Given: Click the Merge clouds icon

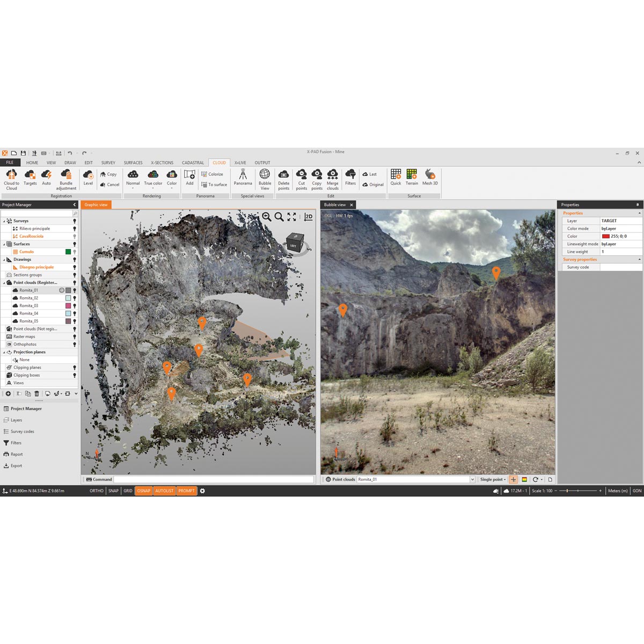Looking at the screenshot, I should click(333, 175).
